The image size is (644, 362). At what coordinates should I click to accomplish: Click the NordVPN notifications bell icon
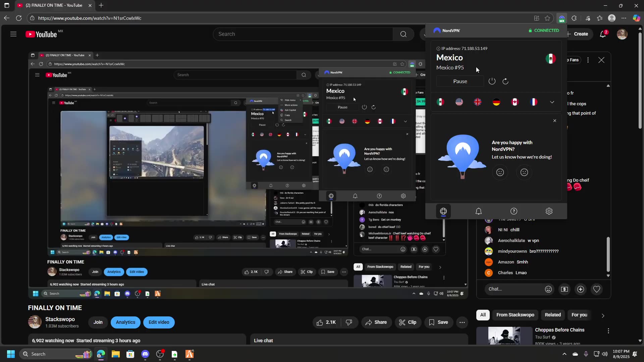[479, 211]
